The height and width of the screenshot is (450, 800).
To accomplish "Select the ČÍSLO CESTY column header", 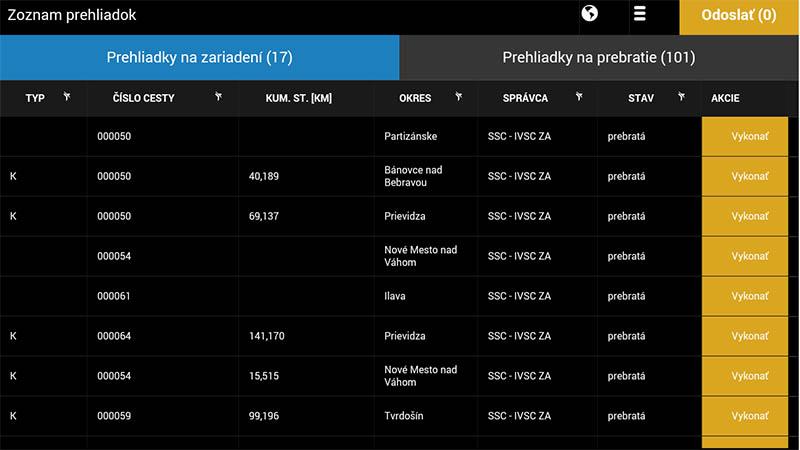I will pyautogui.click(x=143, y=98).
